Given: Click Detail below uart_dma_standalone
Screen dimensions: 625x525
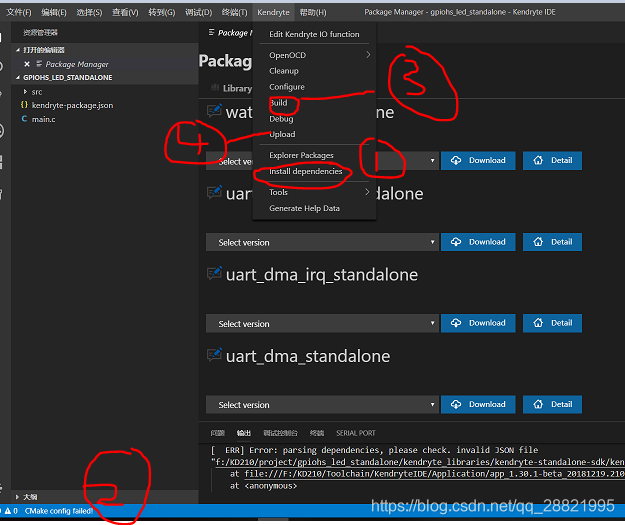Looking at the screenshot, I should (552, 405).
